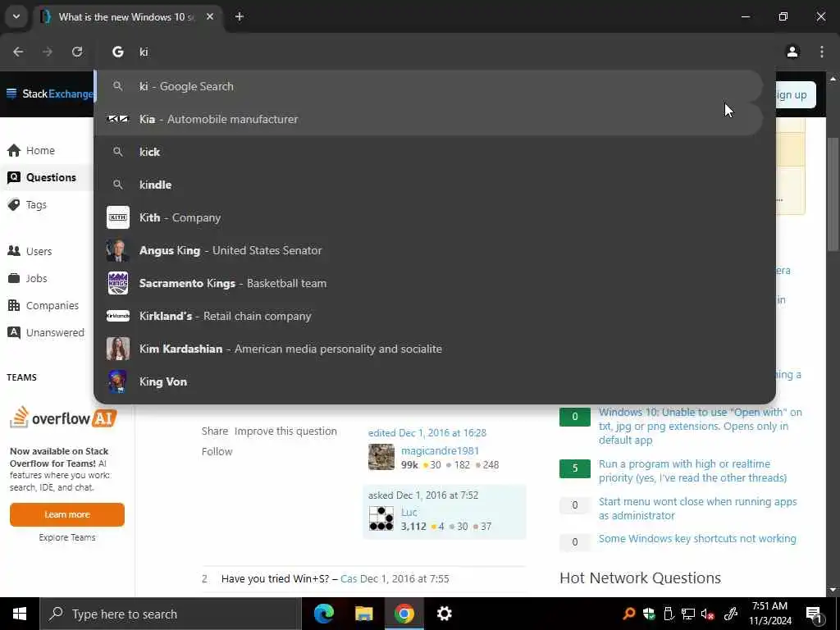Click the Kia logo icon
840x630 pixels.
[x=118, y=119]
